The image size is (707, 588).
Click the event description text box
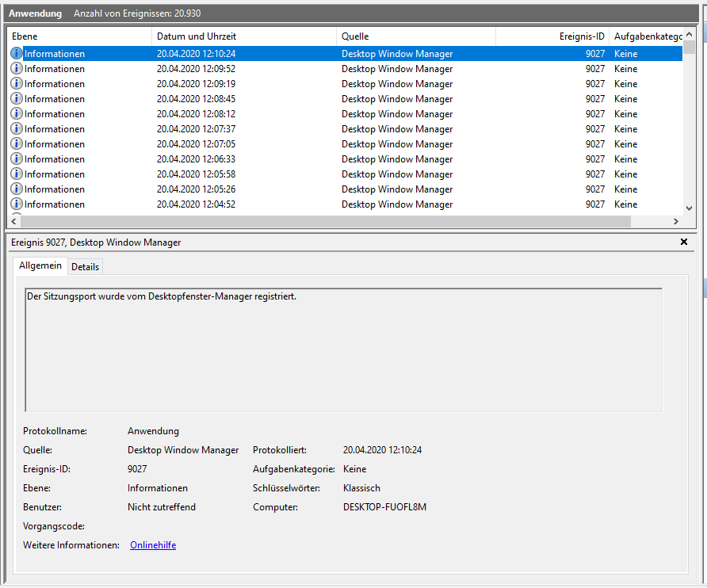click(x=343, y=350)
